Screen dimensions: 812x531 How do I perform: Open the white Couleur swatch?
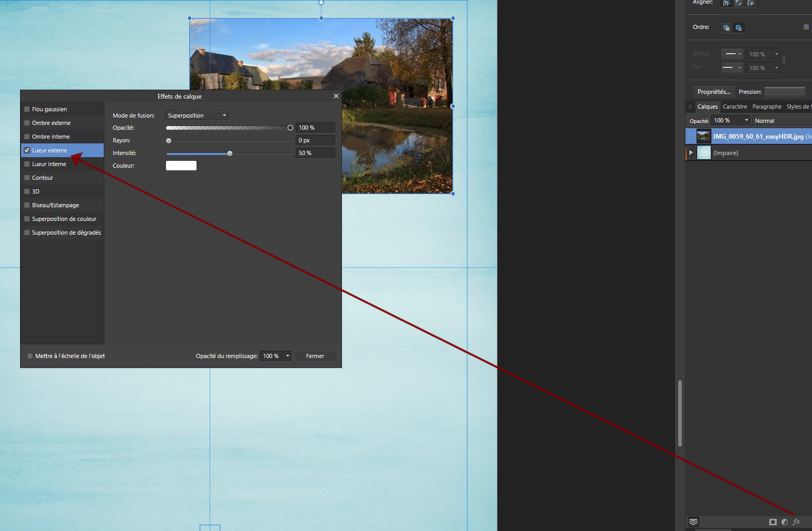point(181,166)
